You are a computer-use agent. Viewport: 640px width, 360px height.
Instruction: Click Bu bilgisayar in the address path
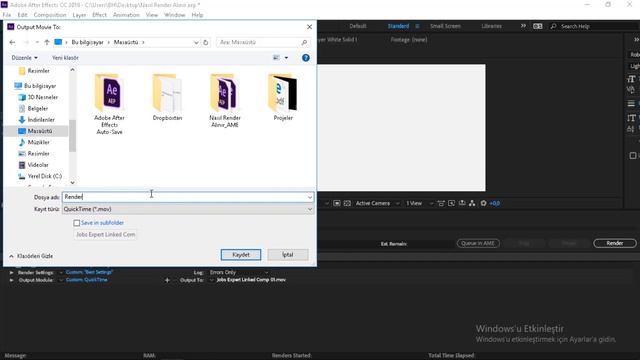pyautogui.click(x=87, y=42)
